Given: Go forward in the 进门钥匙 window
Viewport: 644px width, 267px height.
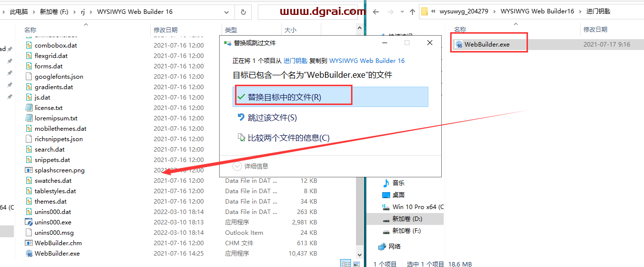Looking at the screenshot, I should (390, 12).
